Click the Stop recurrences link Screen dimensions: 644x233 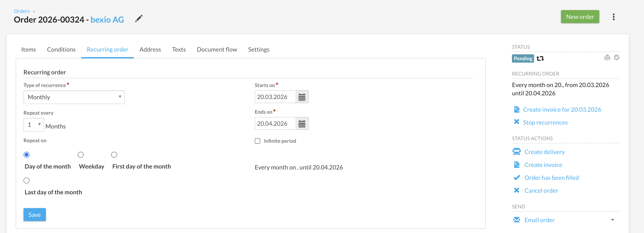[x=545, y=122]
